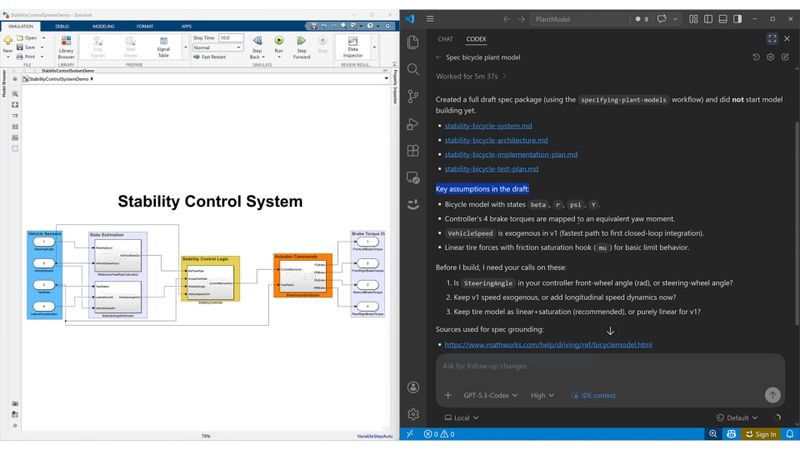
Task: Toggle primary side bar layout button
Action: coord(708,19)
